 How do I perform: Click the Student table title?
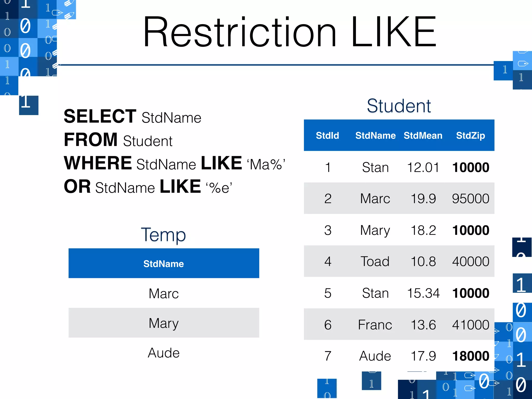click(x=399, y=106)
